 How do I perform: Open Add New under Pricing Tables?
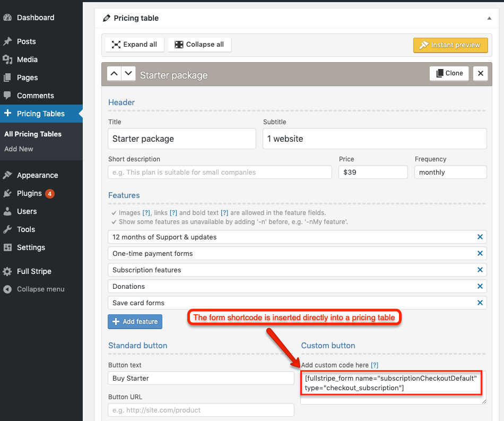tap(19, 149)
